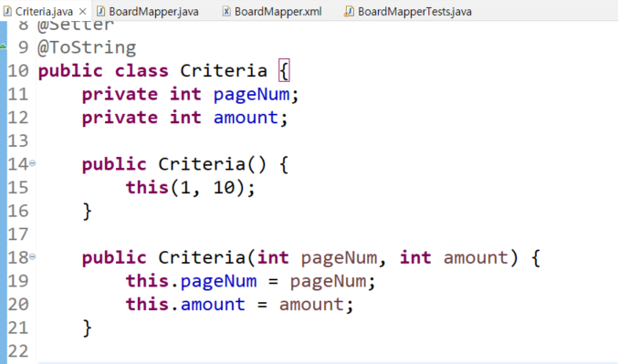Click the Java file icon on BoardMapper.java tab
Screen dimensions: 618x364
(101, 11)
